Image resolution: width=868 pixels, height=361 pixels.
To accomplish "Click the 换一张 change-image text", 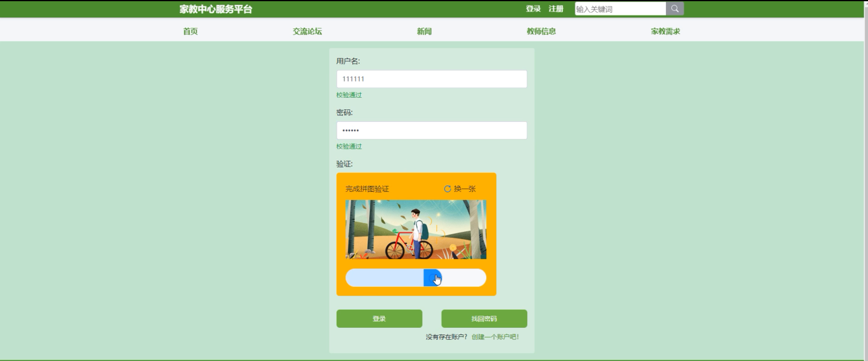I will [x=465, y=189].
